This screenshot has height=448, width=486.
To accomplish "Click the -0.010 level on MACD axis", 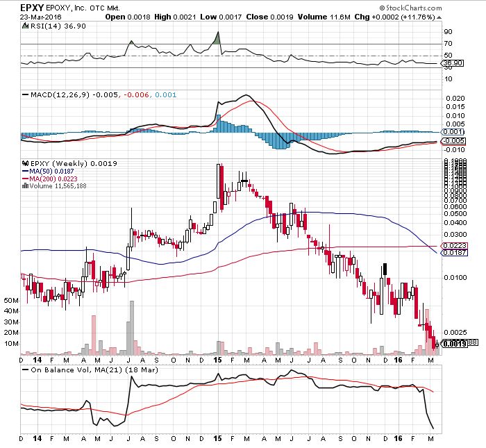I will [454, 150].
